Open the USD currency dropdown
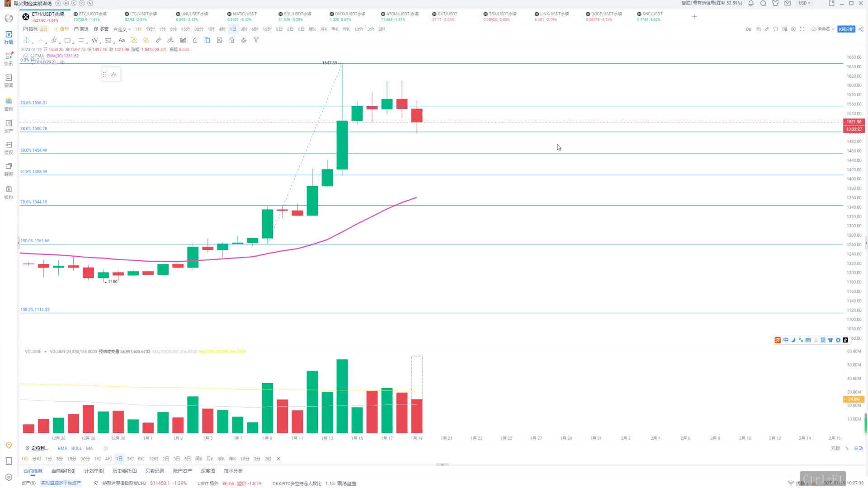868x488 pixels. click(804, 3)
